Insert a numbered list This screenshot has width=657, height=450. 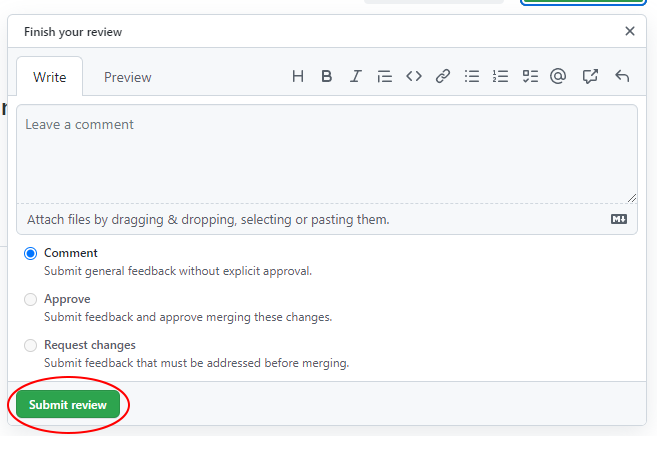[501, 76]
